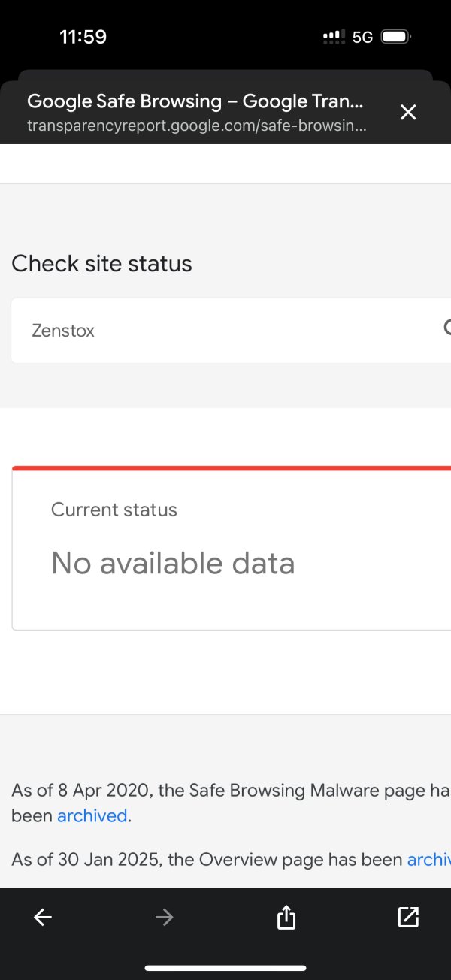Tap the home indicator bar
Viewport: 451px width, 980px height.
225,968
